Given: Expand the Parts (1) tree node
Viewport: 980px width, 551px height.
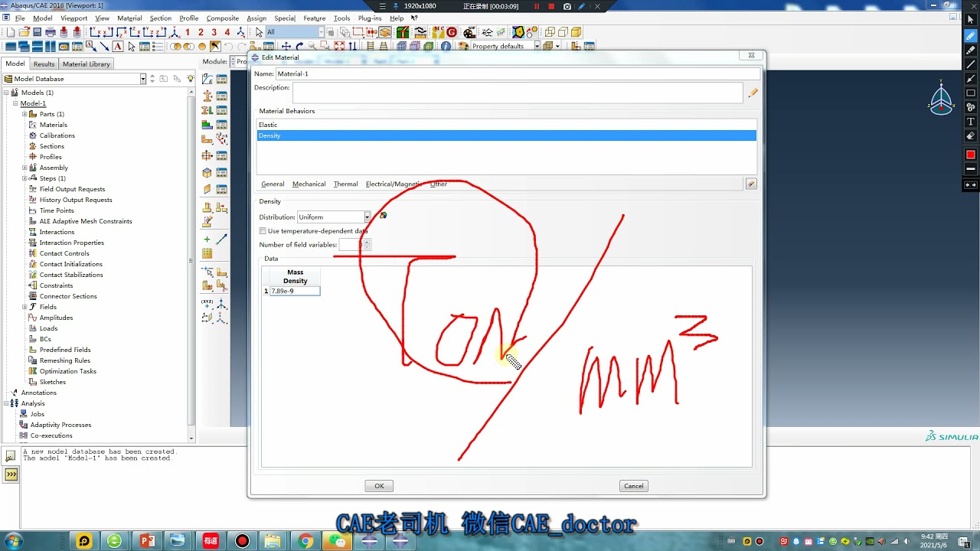Looking at the screenshot, I should coord(24,114).
